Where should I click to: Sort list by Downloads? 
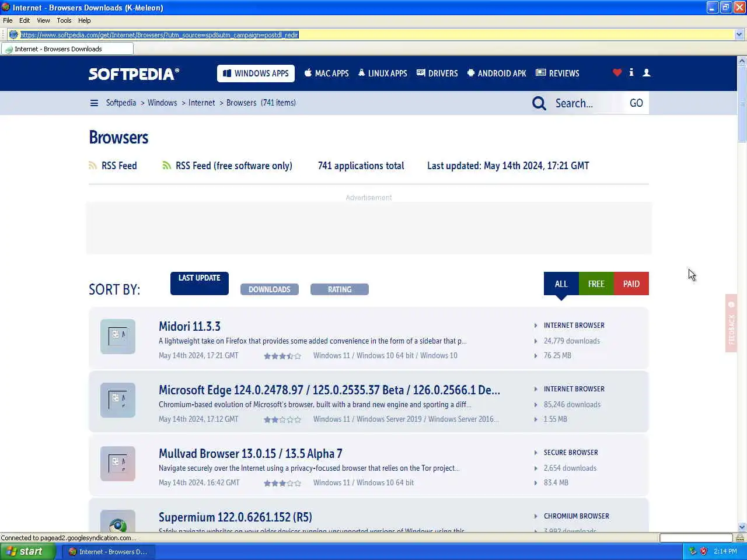[x=270, y=289]
